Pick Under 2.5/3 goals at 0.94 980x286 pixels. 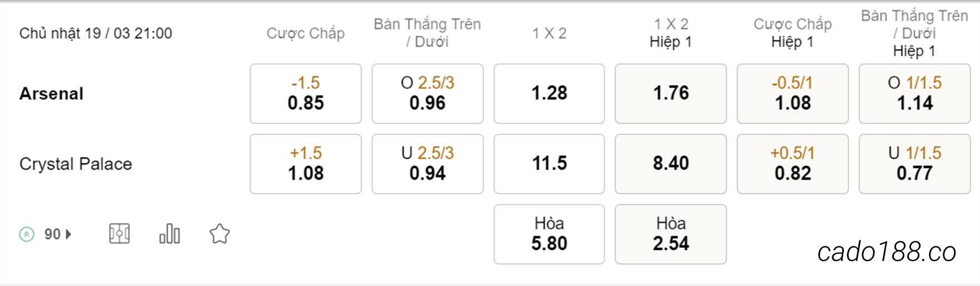click(x=427, y=164)
